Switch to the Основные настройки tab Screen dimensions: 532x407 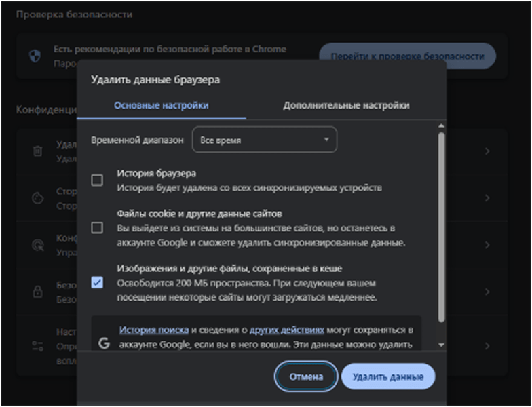(161, 106)
